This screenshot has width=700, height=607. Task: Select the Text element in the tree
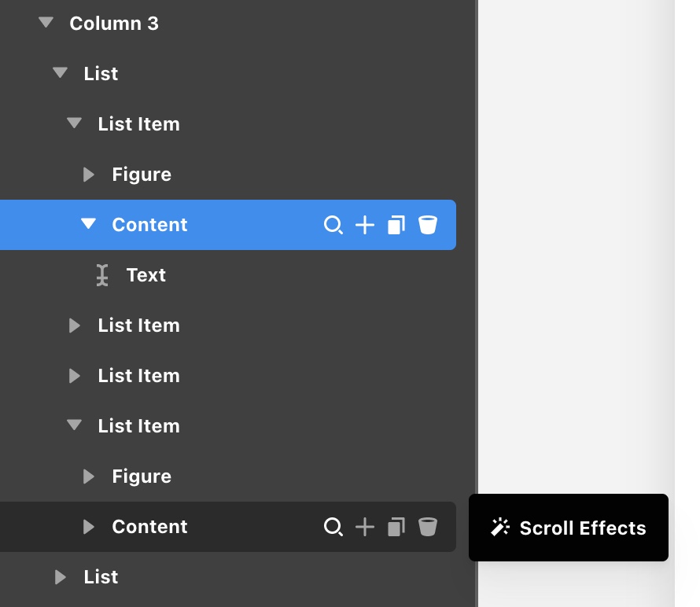click(x=146, y=275)
